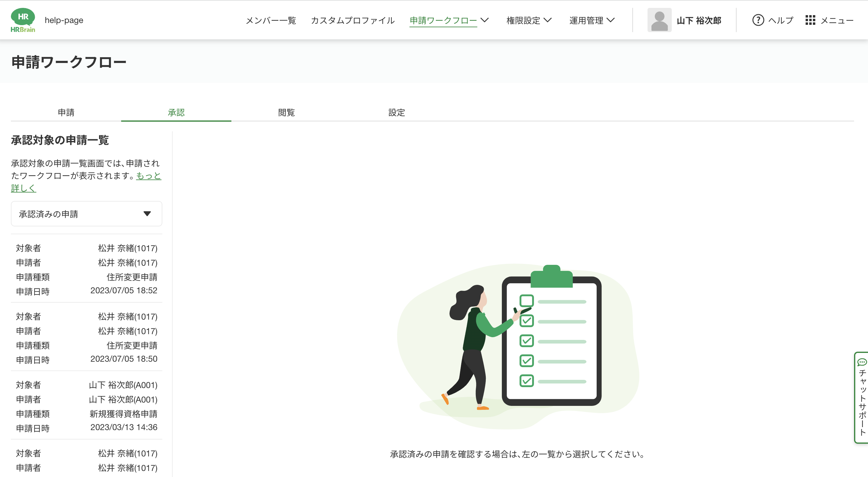Switch to the 閲覧 tab
This screenshot has height=477, width=868.
tap(287, 112)
